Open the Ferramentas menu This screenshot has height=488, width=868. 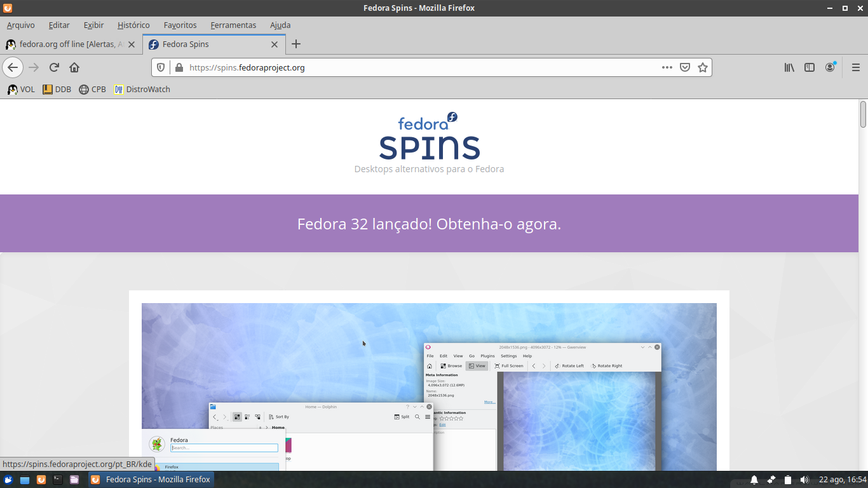click(233, 25)
